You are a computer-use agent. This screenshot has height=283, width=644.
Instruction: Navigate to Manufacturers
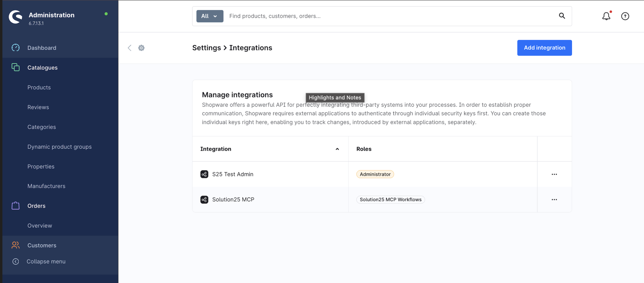pos(46,186)
